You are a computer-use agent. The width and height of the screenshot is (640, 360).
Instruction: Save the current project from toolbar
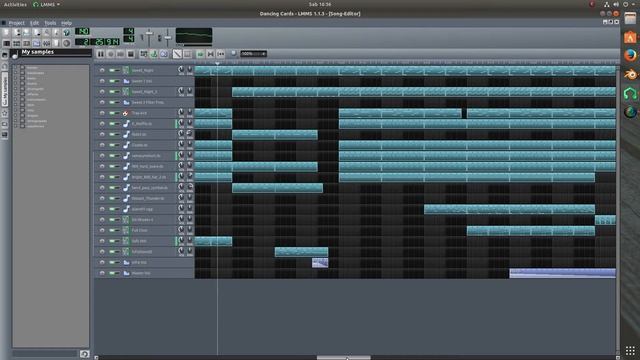47,32
